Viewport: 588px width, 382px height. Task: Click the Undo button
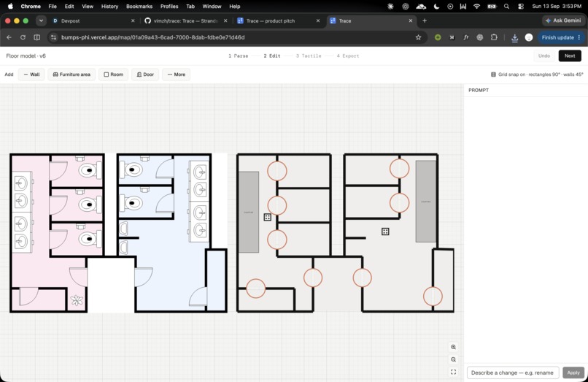point(544,56)
